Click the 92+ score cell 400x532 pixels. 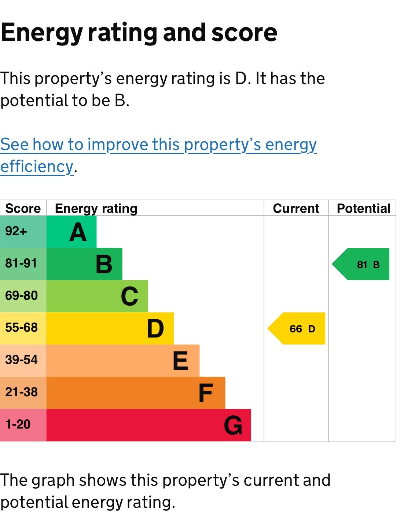pos(23,232)
